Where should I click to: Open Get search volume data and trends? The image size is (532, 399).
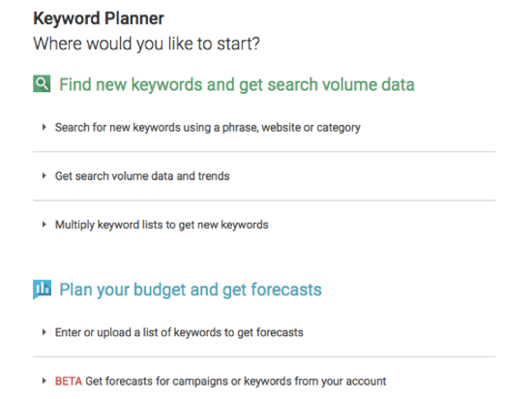(142, 176)
